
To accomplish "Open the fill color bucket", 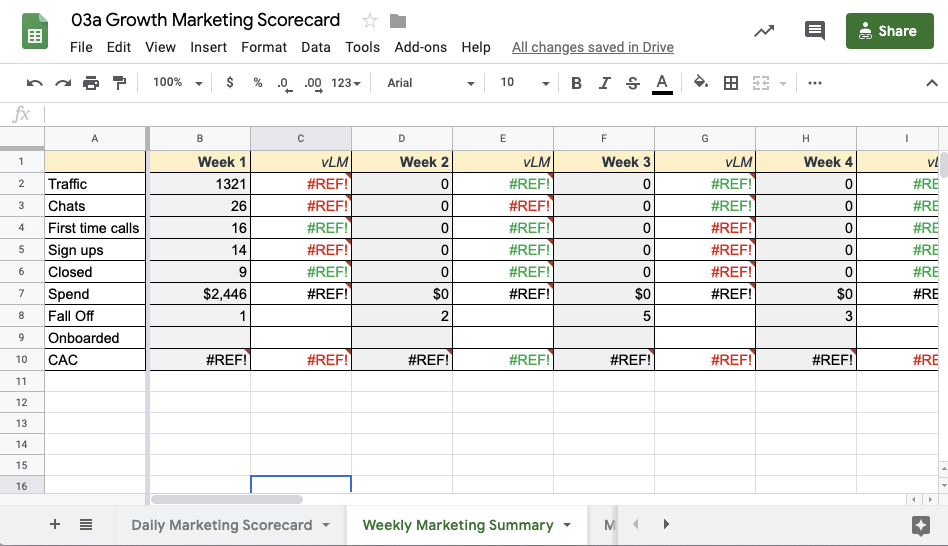I will [x=701, y=82].
